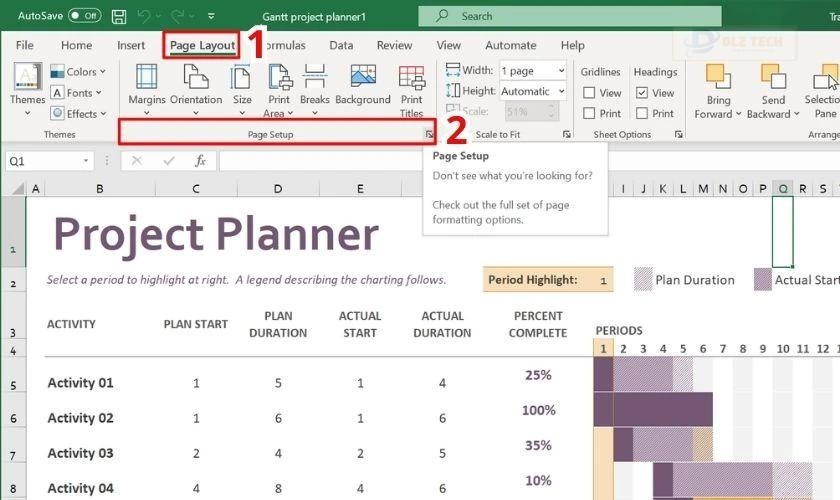Switch to the Insert tab

tap(131, 45)
